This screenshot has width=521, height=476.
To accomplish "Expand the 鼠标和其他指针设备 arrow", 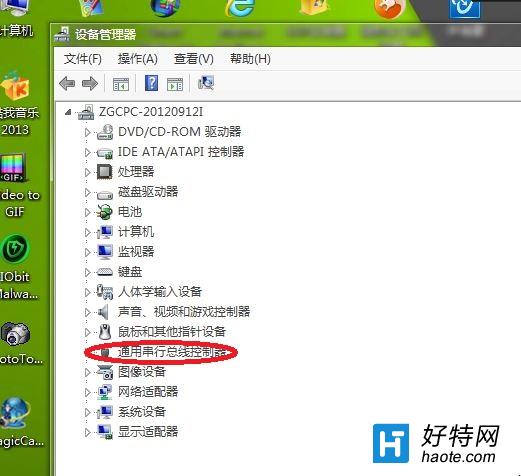I will pos(88,332).
